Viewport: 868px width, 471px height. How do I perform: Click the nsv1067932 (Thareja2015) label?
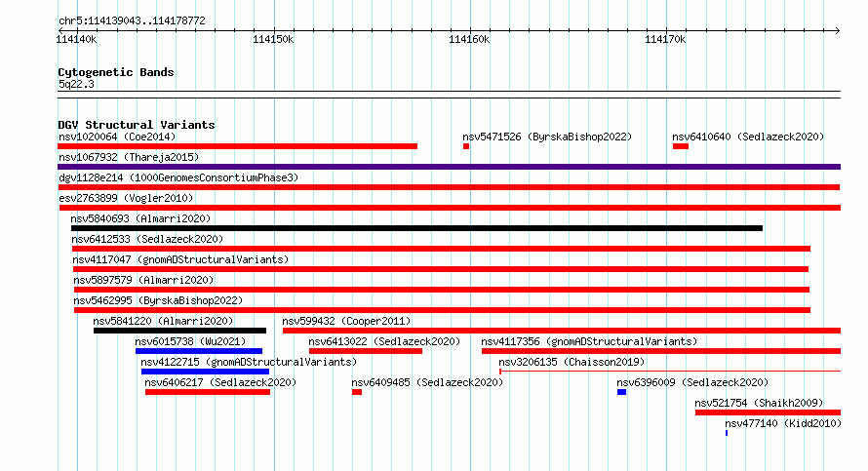tap(129, 157)
